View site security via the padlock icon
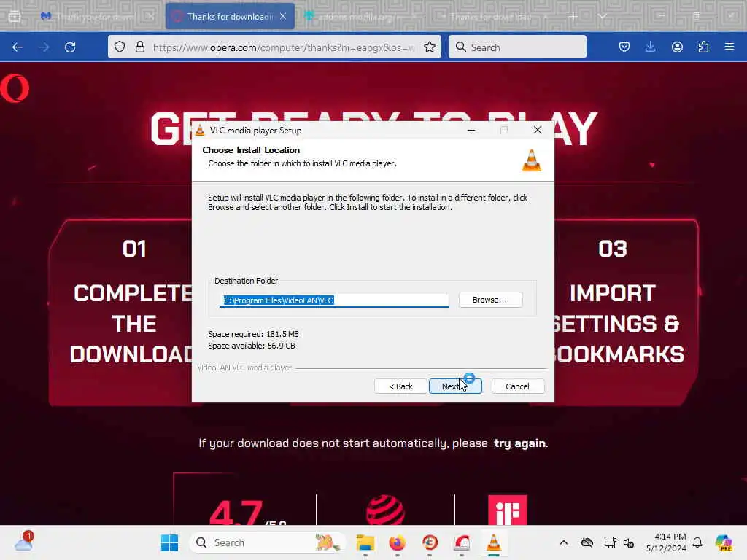The height and width of the screenshot is (560, 747). tap(139, 47)
